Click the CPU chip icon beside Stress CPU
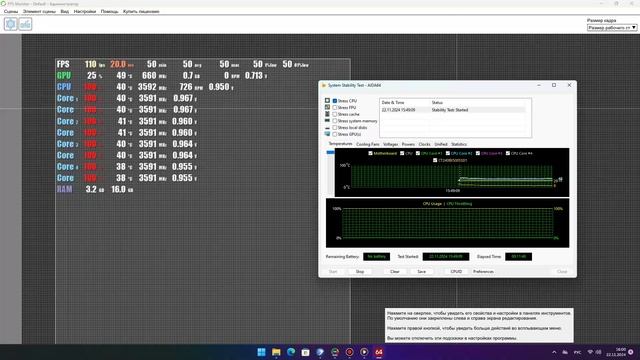640x360 pixels. click(x=327, y=100)
